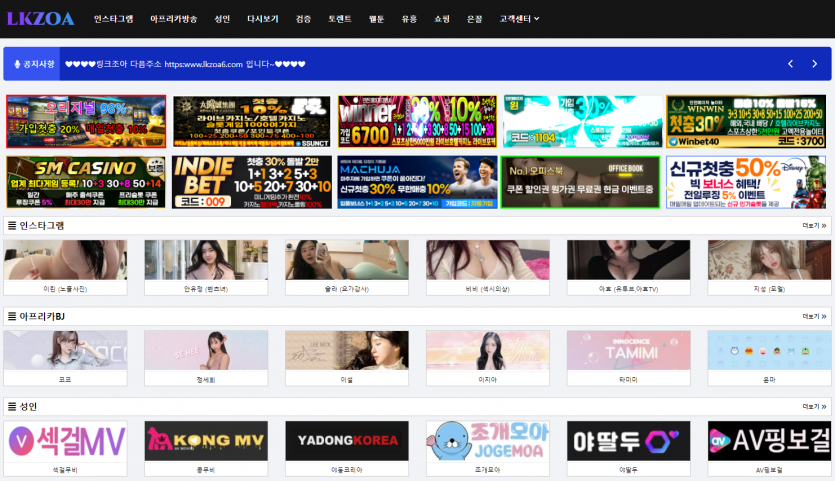
Task: Click the YADONGKOREA logo tile
Action: coord(347,441)
